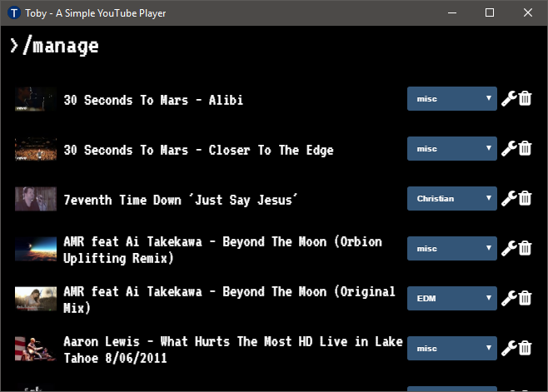Select Closer To The Edge thumbnail
548x392 pixels.
point(36,149)
